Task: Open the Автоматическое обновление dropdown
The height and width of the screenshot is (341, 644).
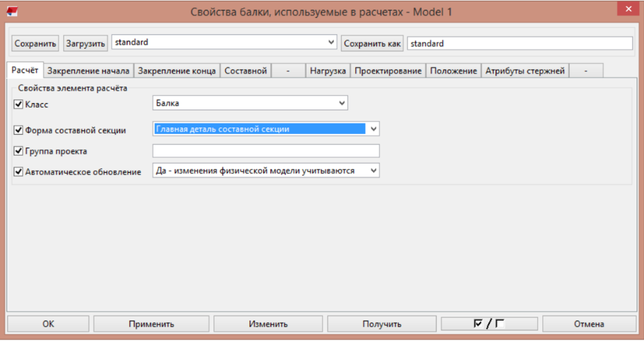Action: tap(373, 171)
